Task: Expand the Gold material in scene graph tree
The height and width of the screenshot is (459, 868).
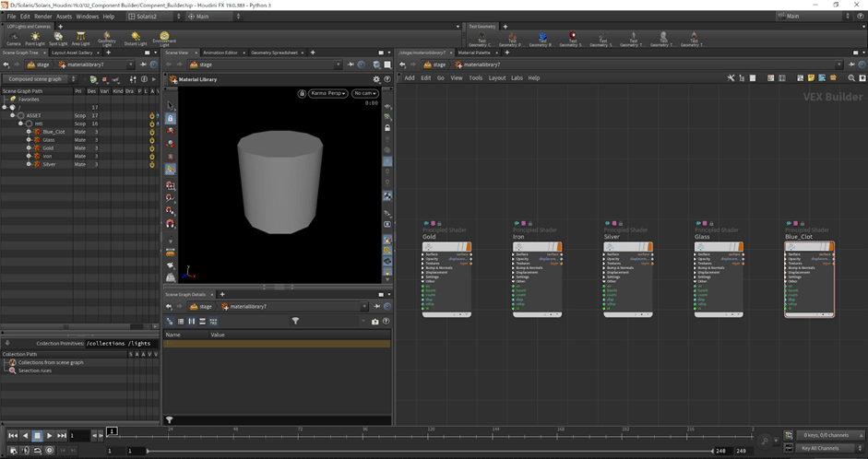Action: click(x=29, y=147)
